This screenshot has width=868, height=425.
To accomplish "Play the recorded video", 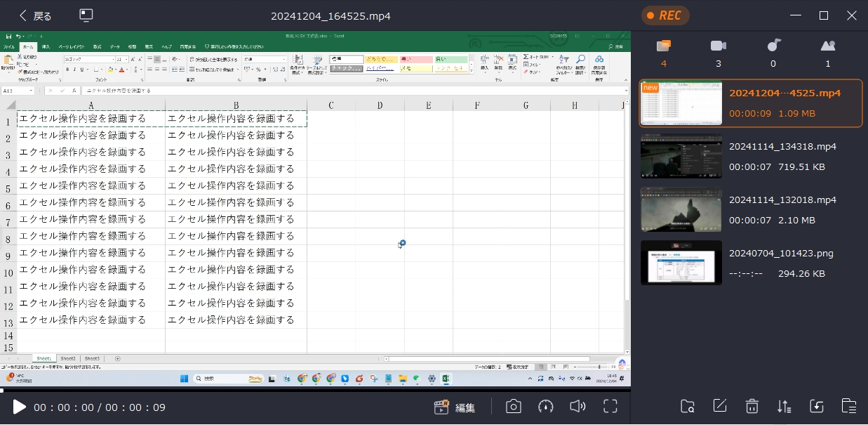I will pyautogui.click(x=19, y=407).
